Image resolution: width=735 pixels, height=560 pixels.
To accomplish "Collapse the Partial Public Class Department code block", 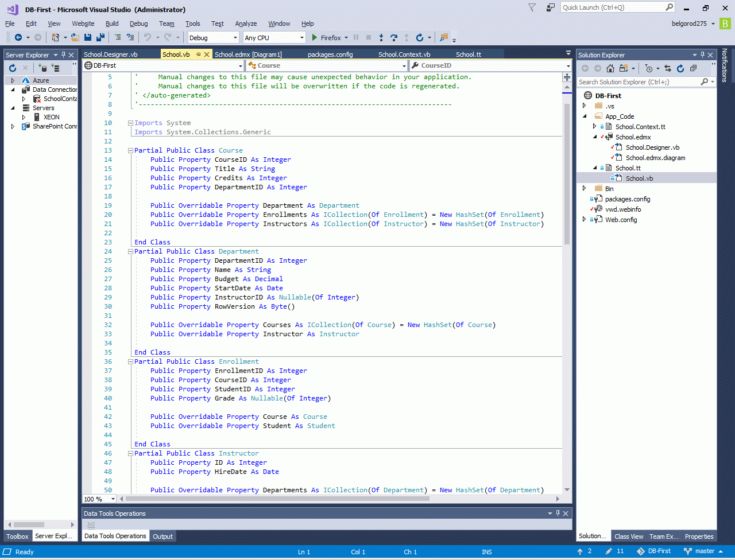I will (130, 251).
